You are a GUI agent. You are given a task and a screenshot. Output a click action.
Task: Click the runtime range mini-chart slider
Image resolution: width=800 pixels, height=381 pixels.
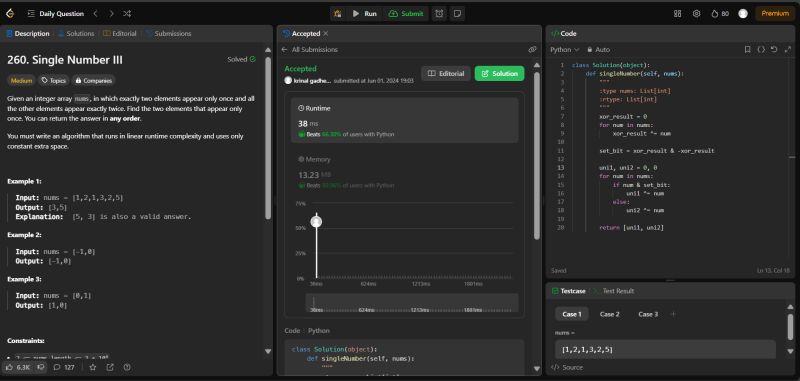coord(412,302)
